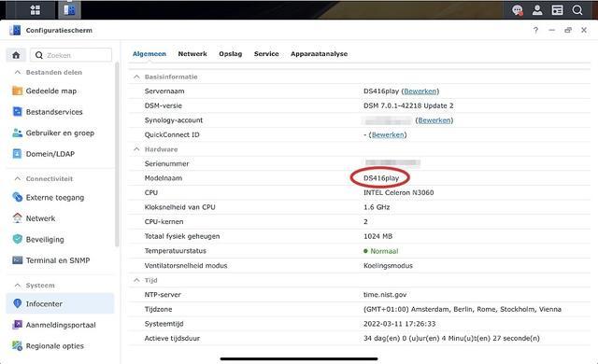The height and width of the screenshot is (364, 598).
Task: Collapse the Hardware section
Action: [136, 149]
